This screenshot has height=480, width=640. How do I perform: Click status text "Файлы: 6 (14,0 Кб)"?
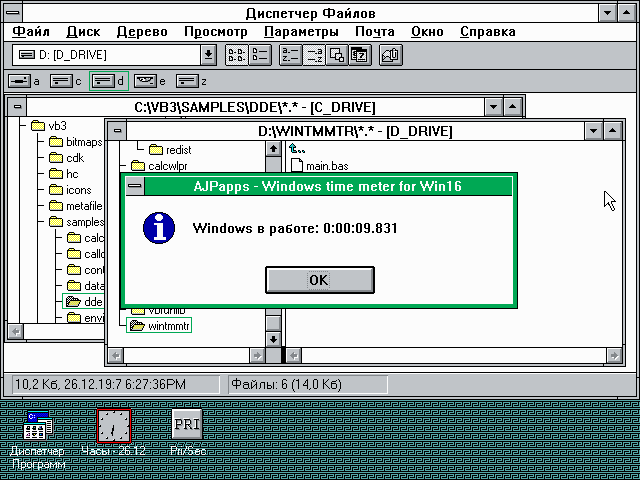[286, 384]
